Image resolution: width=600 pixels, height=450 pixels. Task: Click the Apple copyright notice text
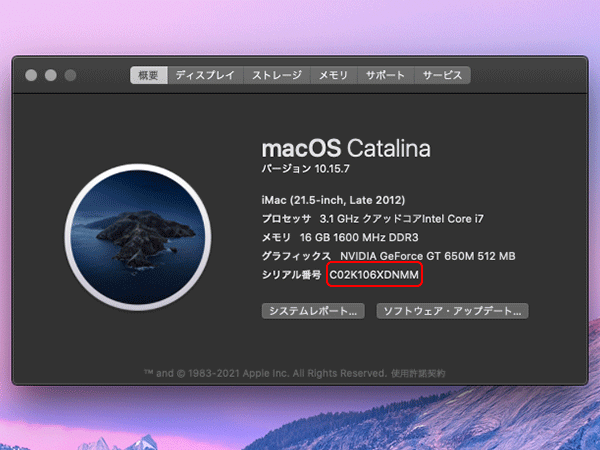(x=265, y=373)
